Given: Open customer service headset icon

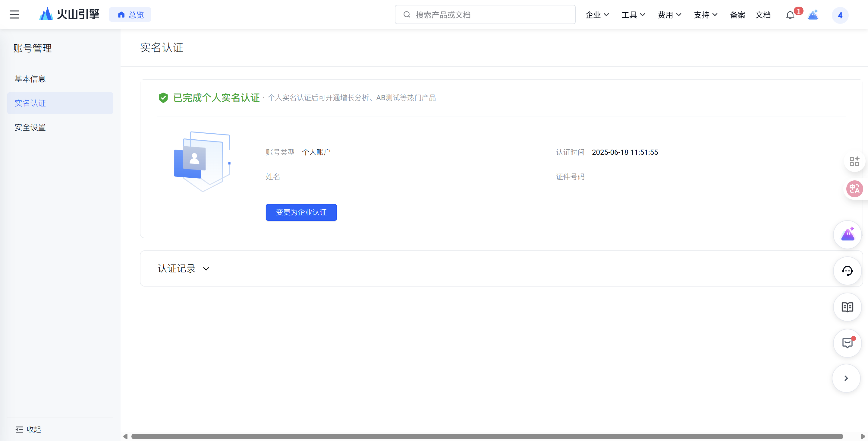Looking at the screenshot, I should 847,271.
